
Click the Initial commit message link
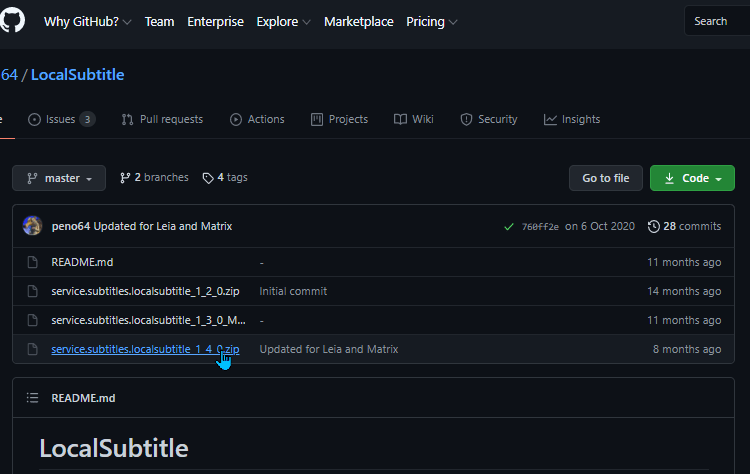coord(293,291)
